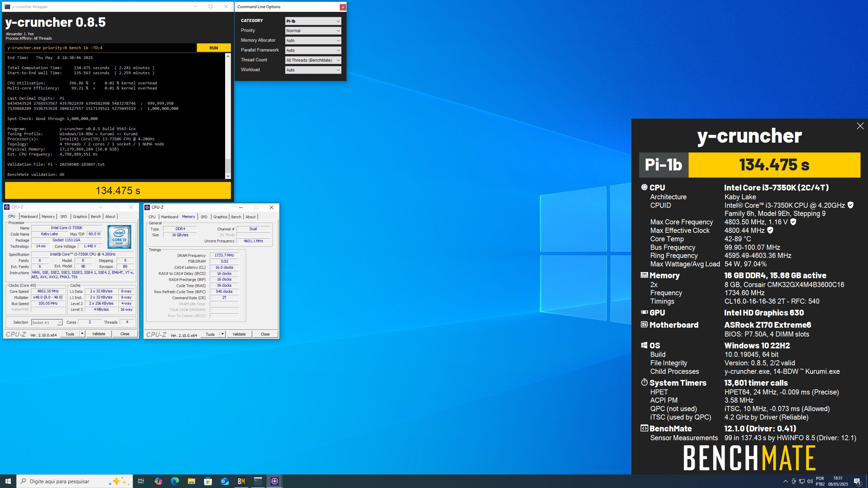Expand Tools arrow in right CPU-Z window
Image resolution: width=868 pixels, height=488 pixels.
[x=222, y=334]
